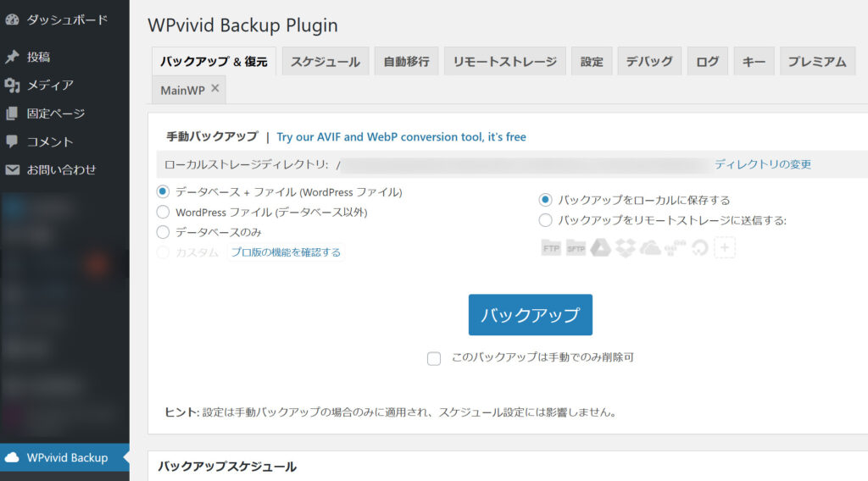This screenshot has width=868, height=481.
Task: Click the WPvivid Backup cloud icon in sidebar
Action: [x=12, y=457]
